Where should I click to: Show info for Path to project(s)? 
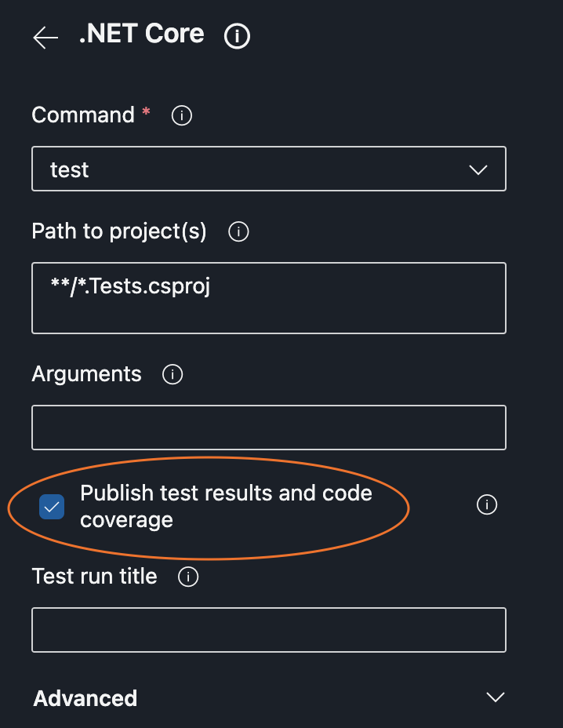238,232
